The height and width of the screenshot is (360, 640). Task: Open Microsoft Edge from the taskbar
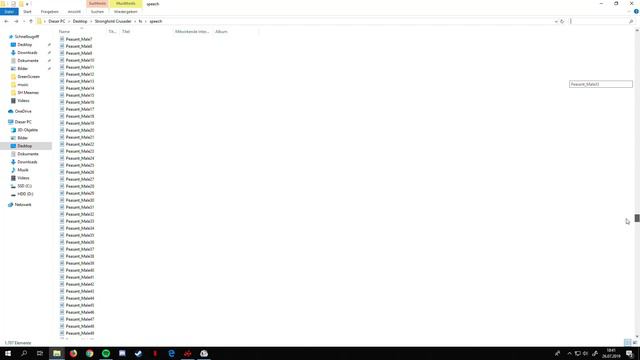coord(171,353)
